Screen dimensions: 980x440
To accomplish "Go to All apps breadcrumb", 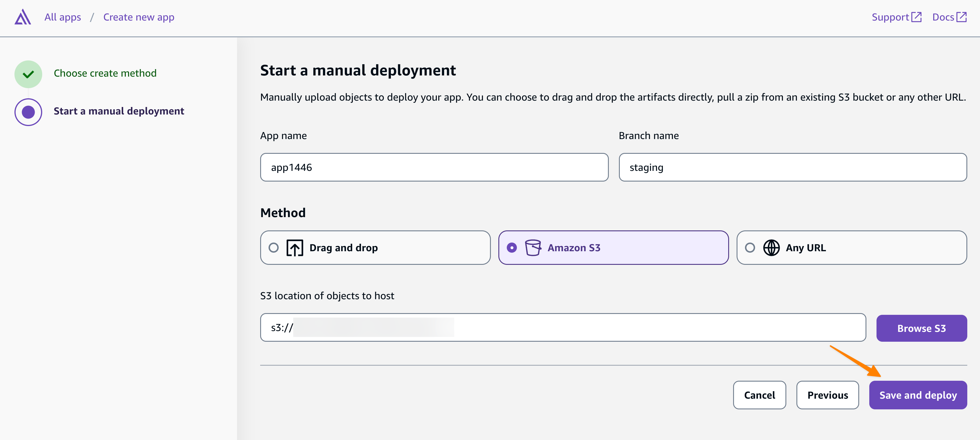I will [x=62, y=17].
